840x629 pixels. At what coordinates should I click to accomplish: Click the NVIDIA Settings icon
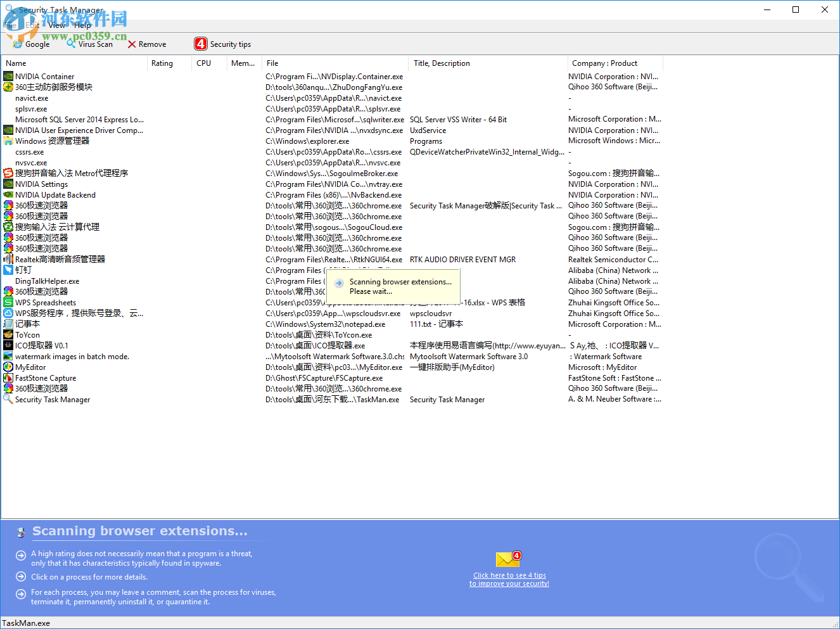click(x=8, y=184)
